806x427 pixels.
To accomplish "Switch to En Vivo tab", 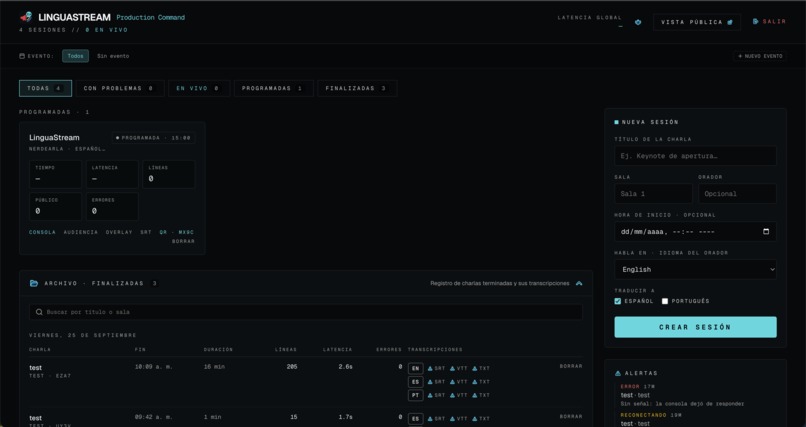I will [198, 88].
